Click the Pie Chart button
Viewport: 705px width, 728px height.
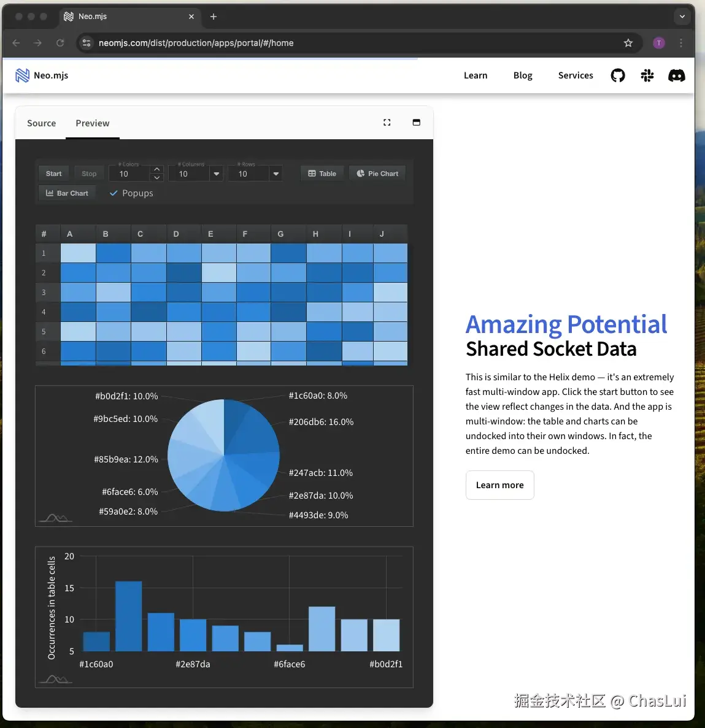click(377, 174)
